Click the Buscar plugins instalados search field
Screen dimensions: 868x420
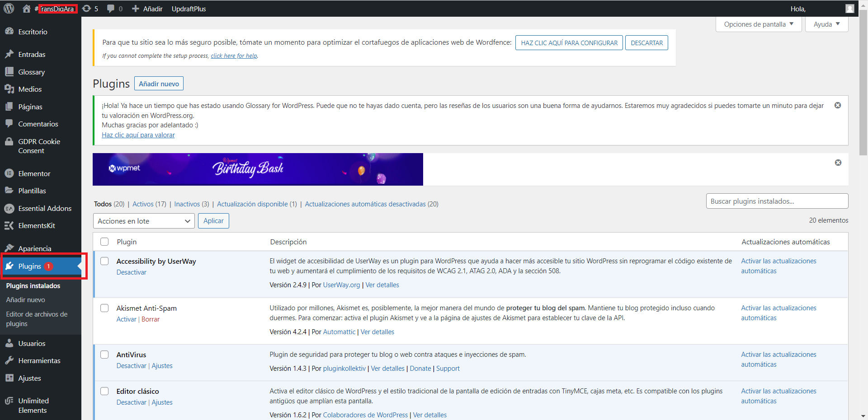(777, 201)
